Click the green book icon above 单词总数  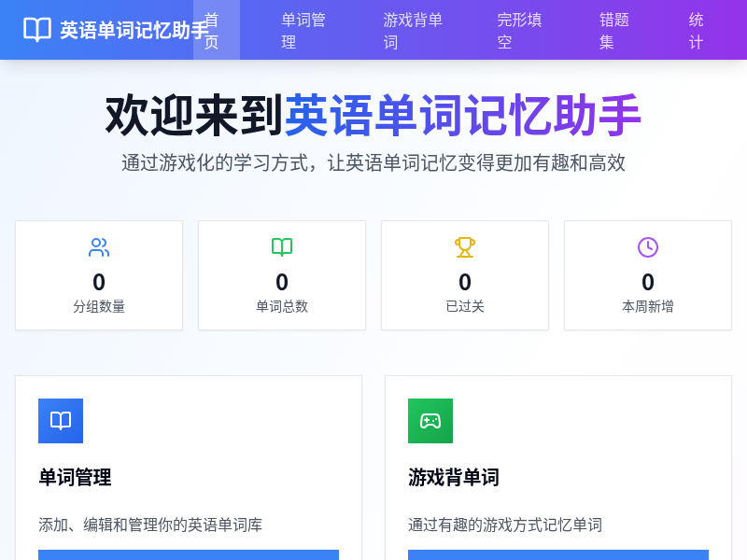(x=282, y=247)
